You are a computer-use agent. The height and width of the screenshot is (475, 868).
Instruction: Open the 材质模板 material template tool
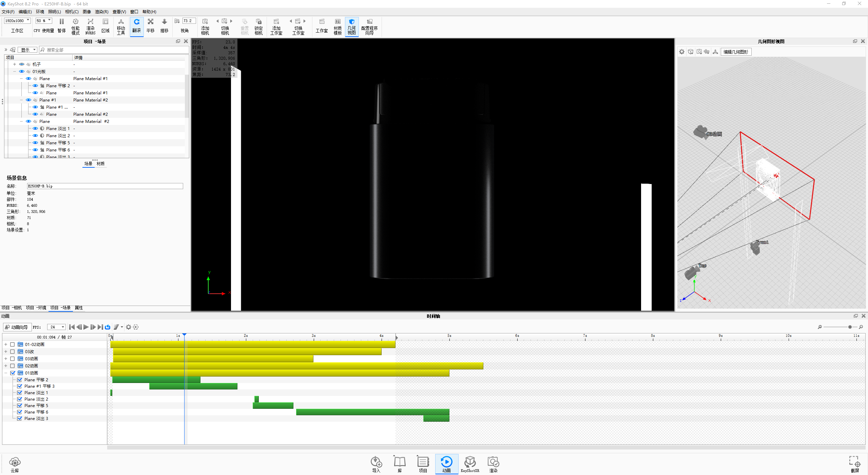(337, 26)
